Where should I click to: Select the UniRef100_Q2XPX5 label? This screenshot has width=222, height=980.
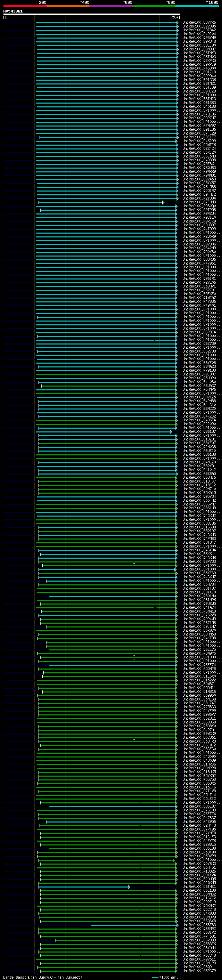[x=199, y=60]
